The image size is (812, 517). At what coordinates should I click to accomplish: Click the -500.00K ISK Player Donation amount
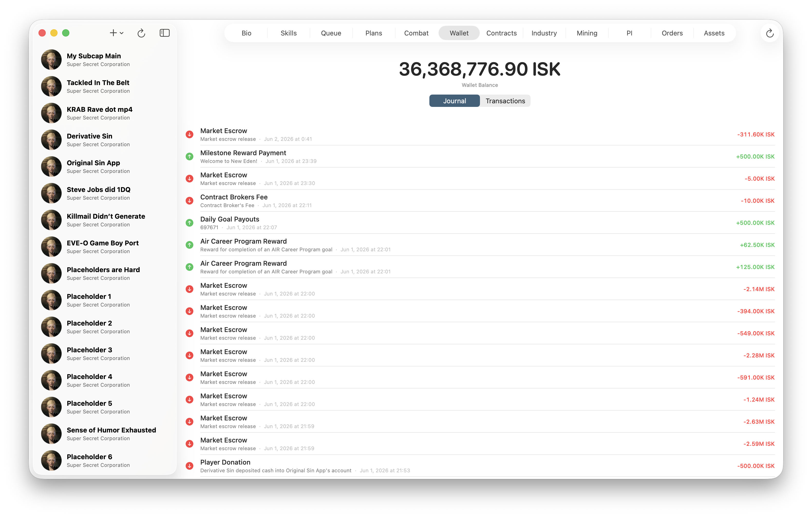pos(756,466)
